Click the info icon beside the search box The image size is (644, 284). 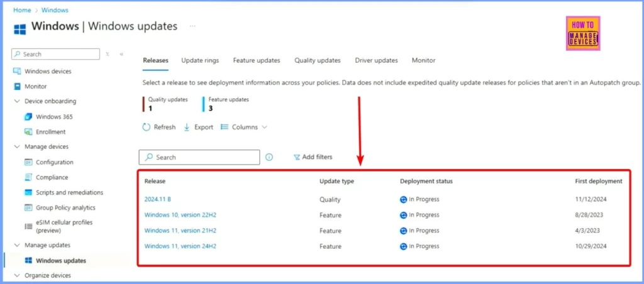(269, 157)
